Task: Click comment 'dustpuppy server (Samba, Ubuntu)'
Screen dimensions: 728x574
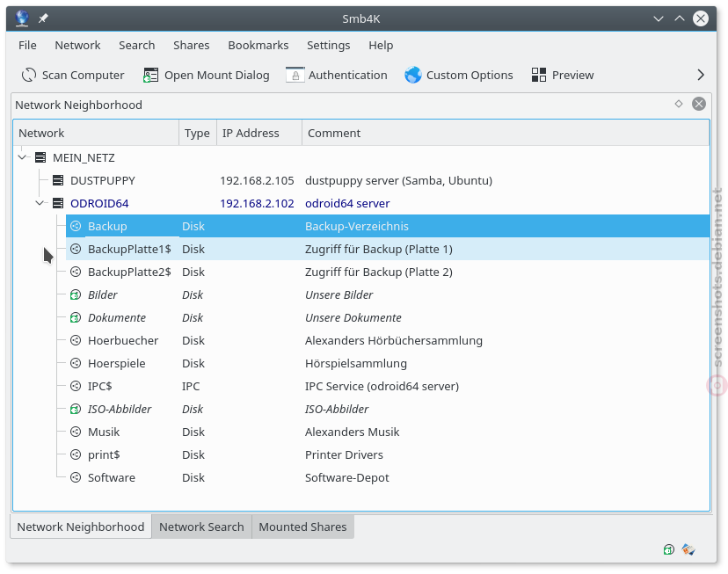Action: 399,180
